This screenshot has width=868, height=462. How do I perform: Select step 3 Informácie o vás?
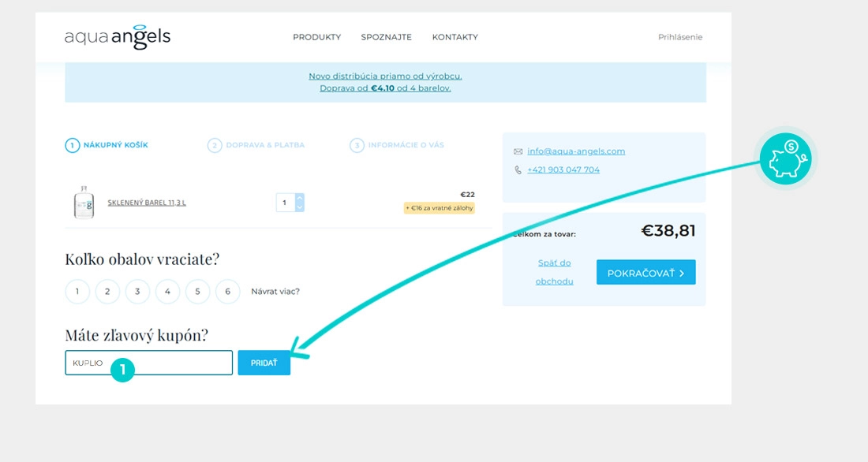(x=397, y=145)
